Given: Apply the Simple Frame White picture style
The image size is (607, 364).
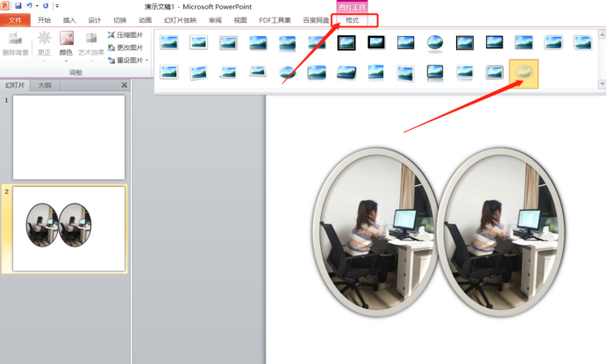Looking at the screenshot, I should pos(169,43).
